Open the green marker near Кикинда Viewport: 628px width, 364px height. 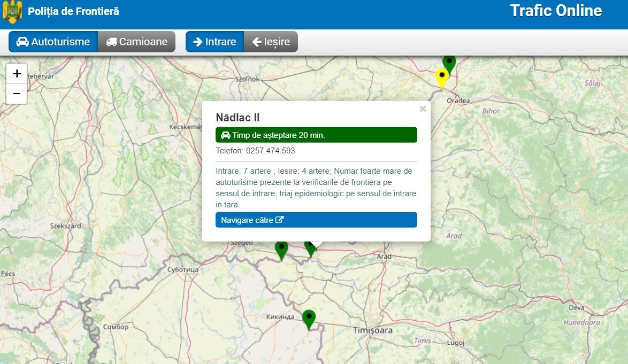309,319
